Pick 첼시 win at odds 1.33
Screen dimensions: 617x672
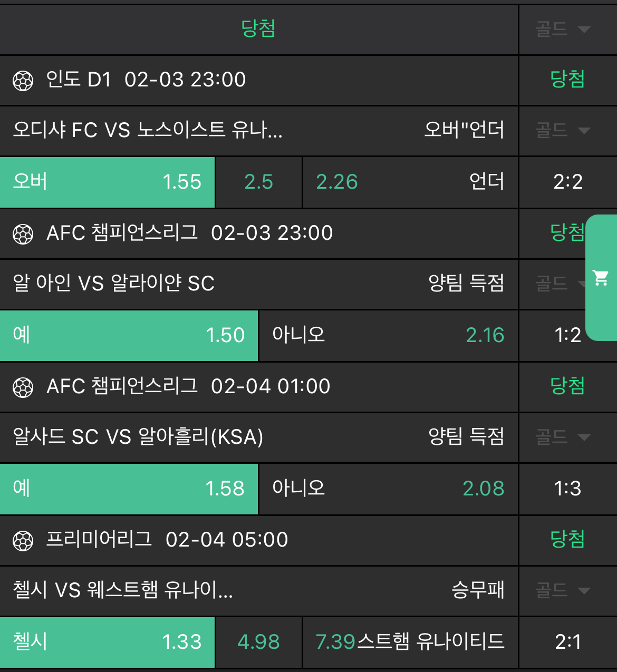107,642
